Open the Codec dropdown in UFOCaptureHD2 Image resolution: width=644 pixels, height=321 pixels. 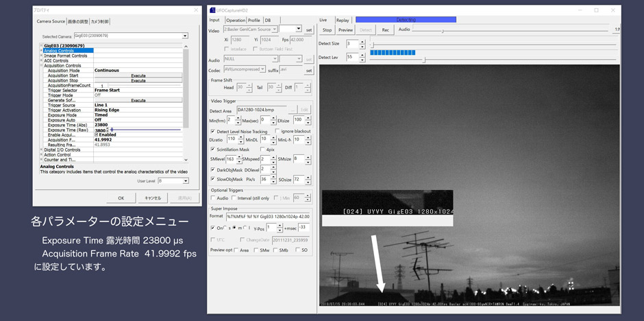[x=264, y=69]
